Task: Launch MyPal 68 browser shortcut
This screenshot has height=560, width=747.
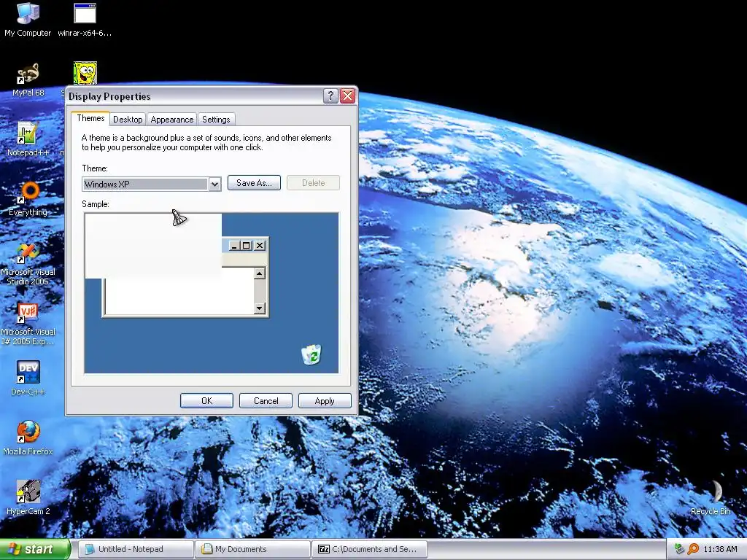Action: (28, 79)
